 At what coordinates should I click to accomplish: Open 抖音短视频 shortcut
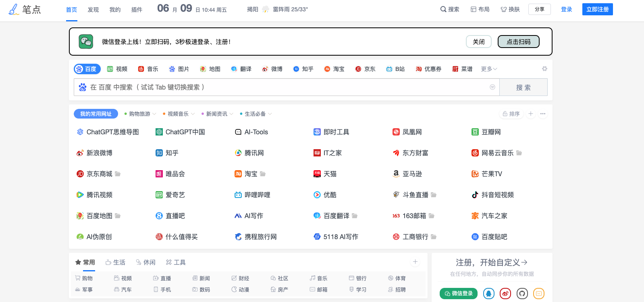(492, 195)
